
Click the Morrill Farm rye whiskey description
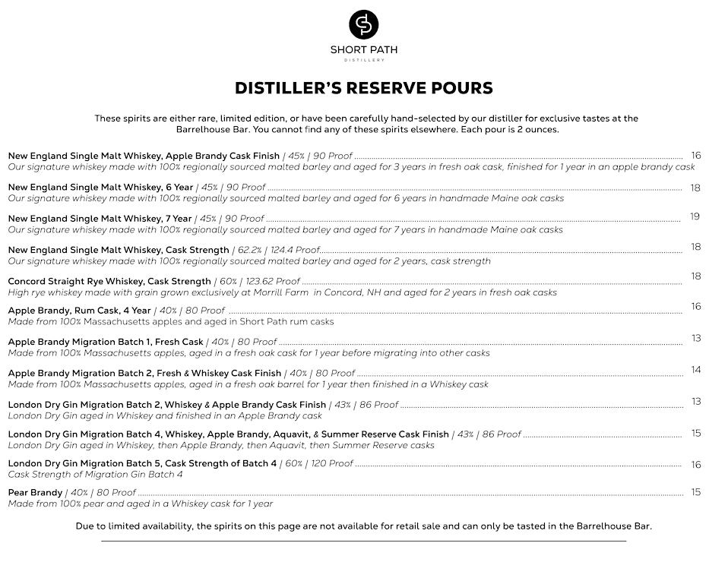pyautogui.click(x=282, y=292)
